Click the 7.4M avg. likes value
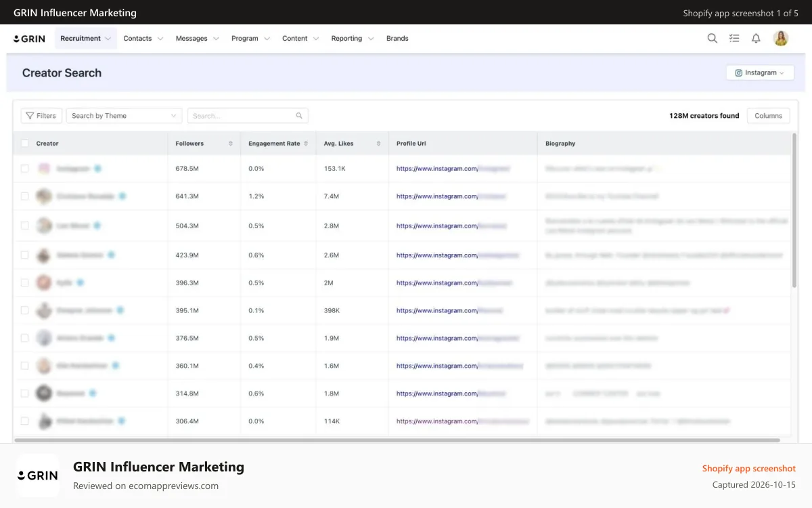This screenshot has height=508, width=812. 332,196
